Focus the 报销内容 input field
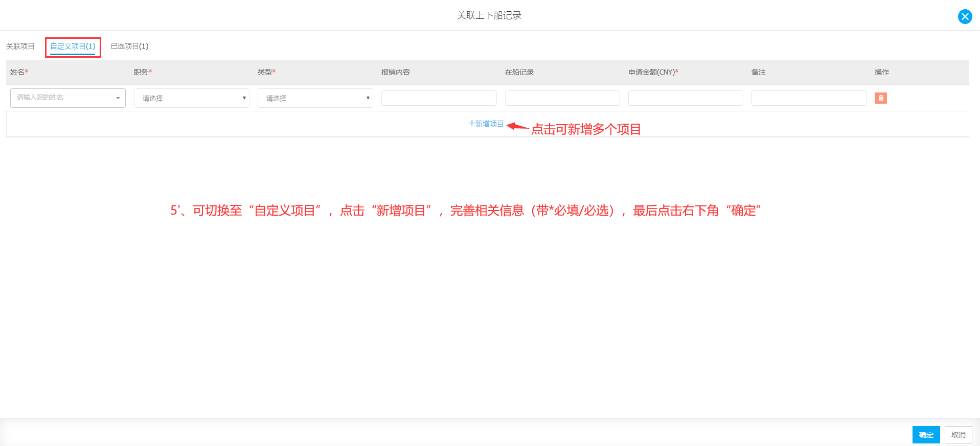The image size is (980, 446). 439,98
